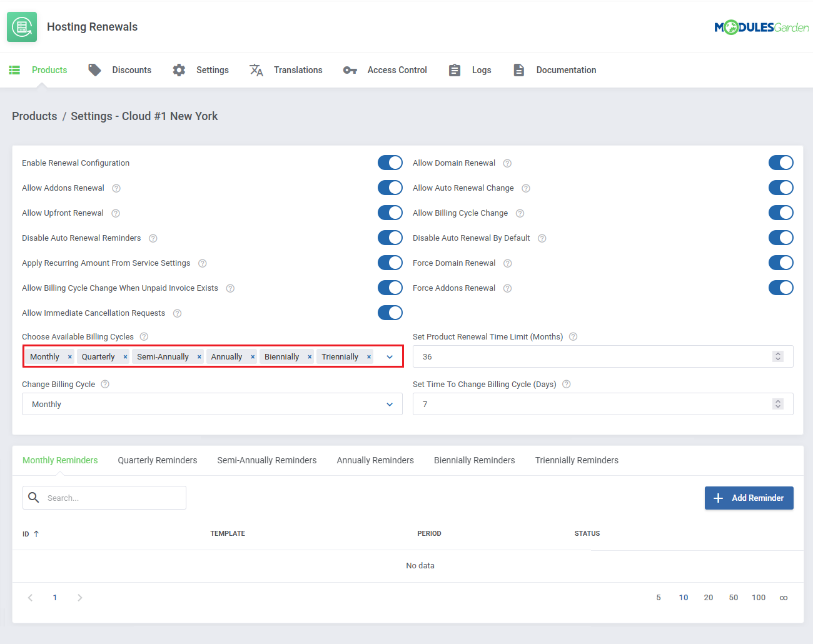Show help for Allow Immediate Cancellation Requests

pyautogui.click(x=178, y=313)
